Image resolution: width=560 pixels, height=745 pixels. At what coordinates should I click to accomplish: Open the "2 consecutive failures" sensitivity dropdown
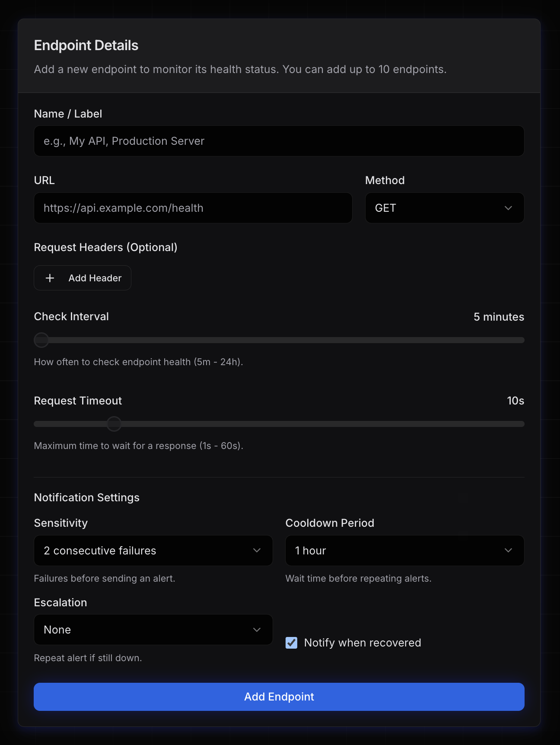point(153,550)
